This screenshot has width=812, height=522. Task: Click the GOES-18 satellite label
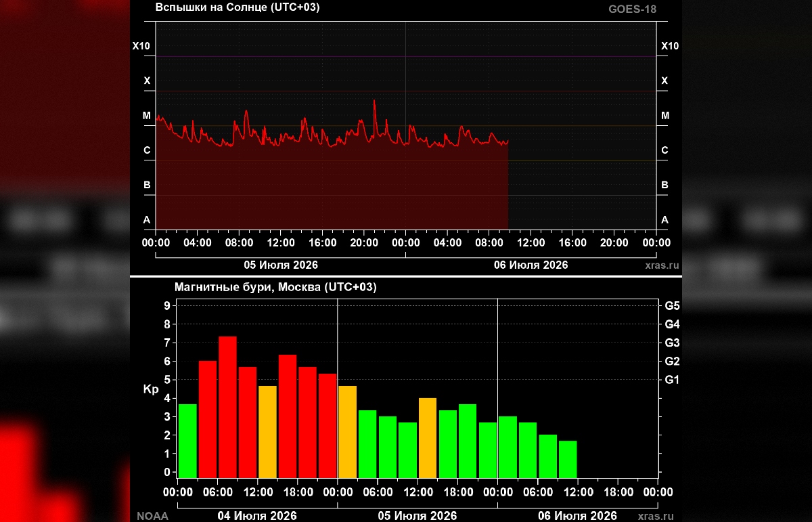[x=632, y=9]
